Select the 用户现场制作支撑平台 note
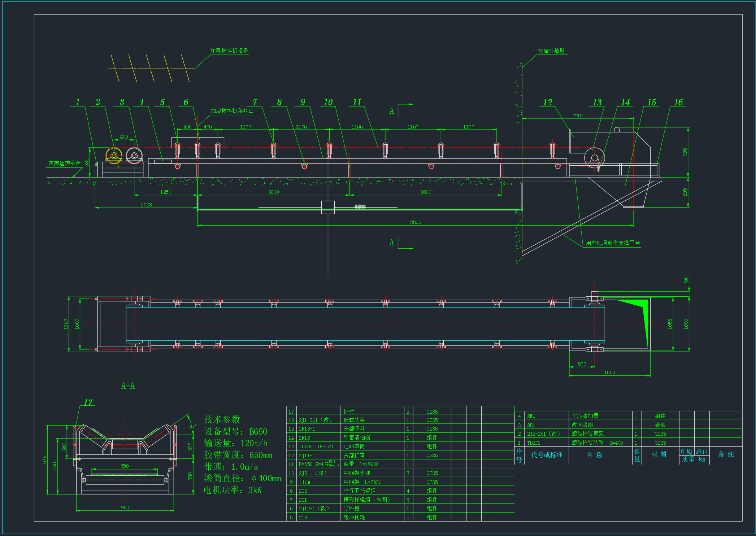This screenshot has width=756, height=536. [613, 243]
